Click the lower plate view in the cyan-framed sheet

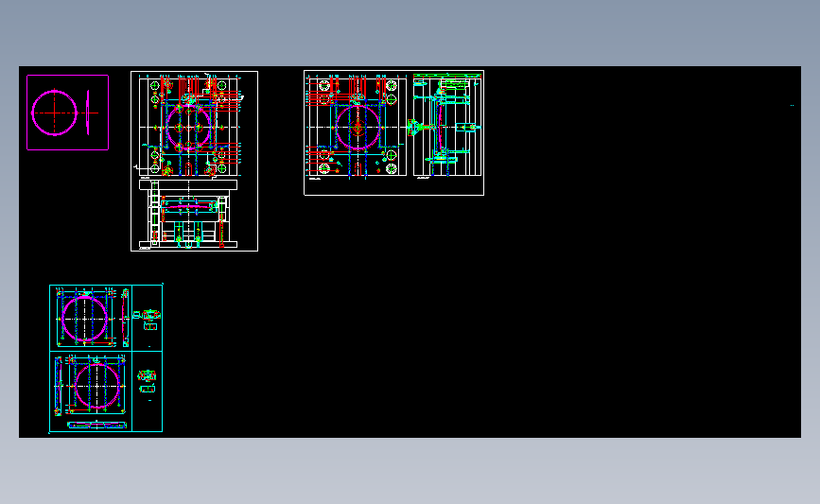point(97,385)
